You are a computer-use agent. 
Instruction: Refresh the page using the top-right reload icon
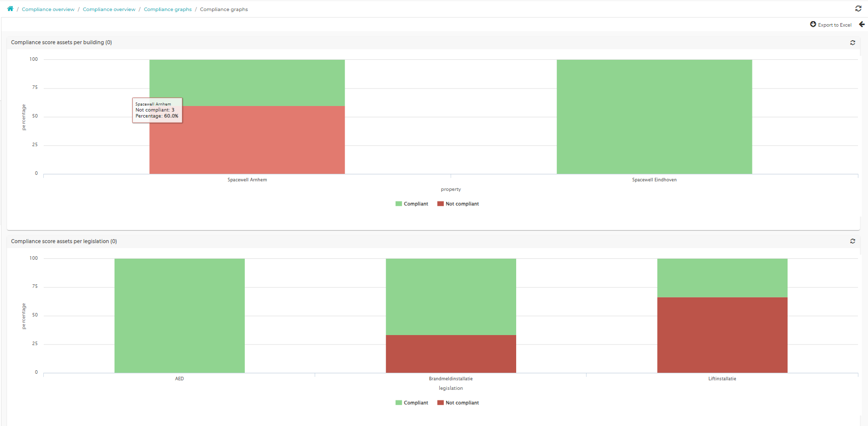point(858,9)
